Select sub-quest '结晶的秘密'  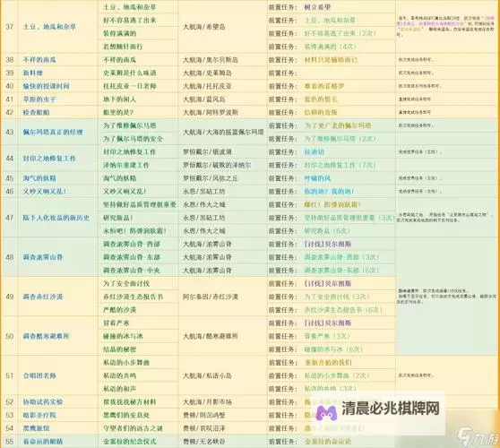coord(119,349)
